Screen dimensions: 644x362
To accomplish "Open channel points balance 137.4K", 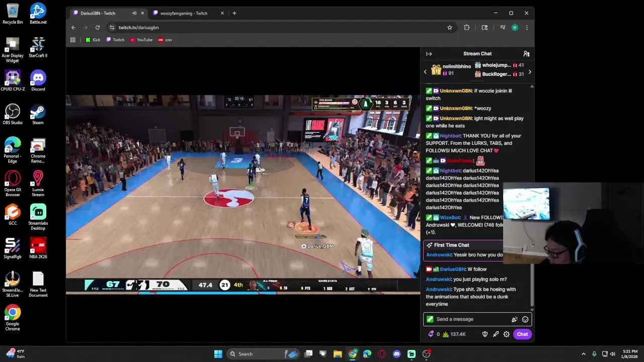I will [x=453, y=334].
